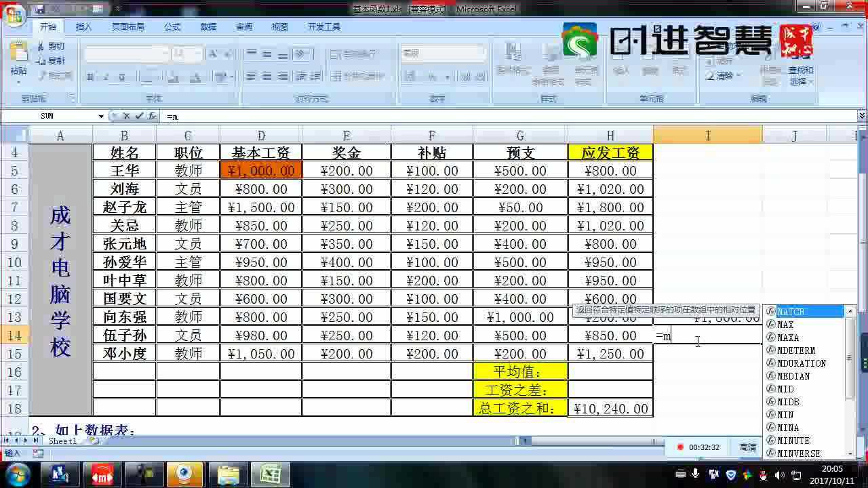The height and width of the screenshot is (488, 868).
Task: Switch to the Insert (插入) tab
Action: tap(84, 27)
